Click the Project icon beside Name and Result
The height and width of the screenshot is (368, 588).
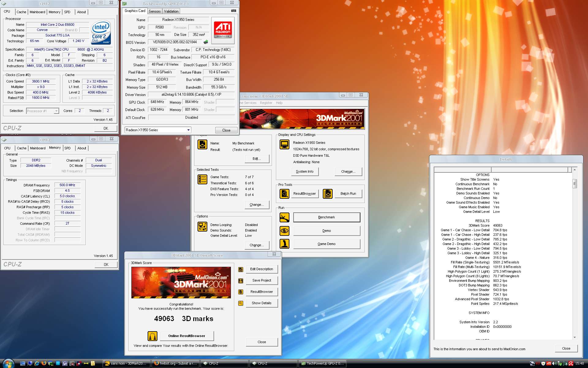(x=202, y=144)
